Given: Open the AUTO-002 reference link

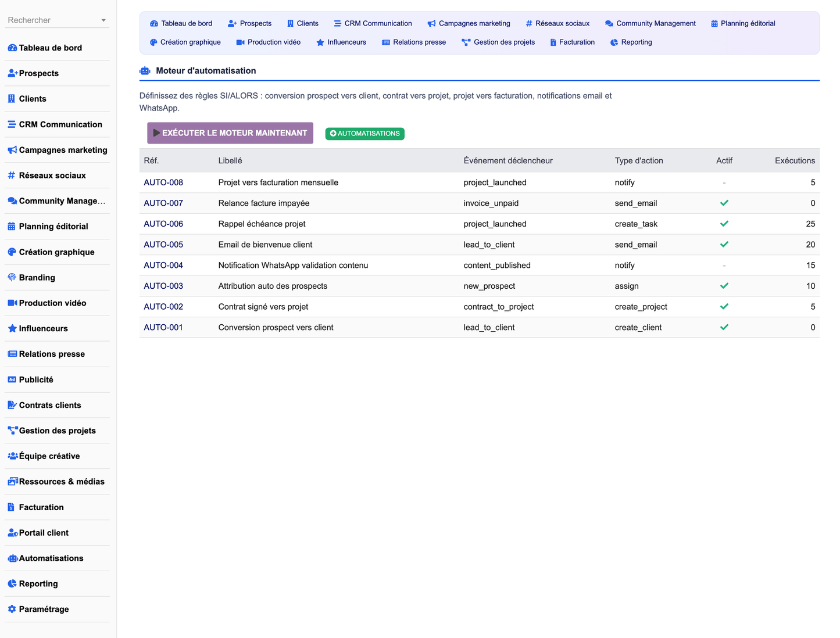Looking at the screenshot, I should (x=163, y=307).
